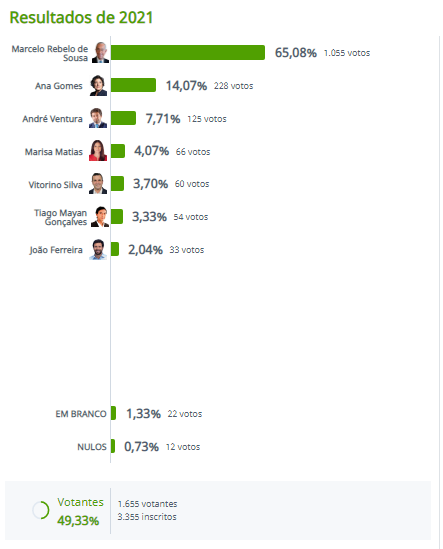Click the NULOS result bar
The height and width of the screenshot is (549, 443).
click(113, 446)
